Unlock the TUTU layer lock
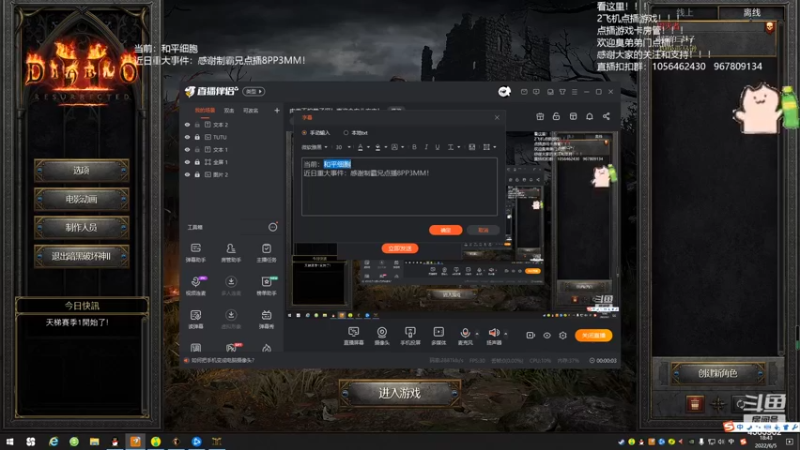Screen dimensions: 800x450 (197, 137)
